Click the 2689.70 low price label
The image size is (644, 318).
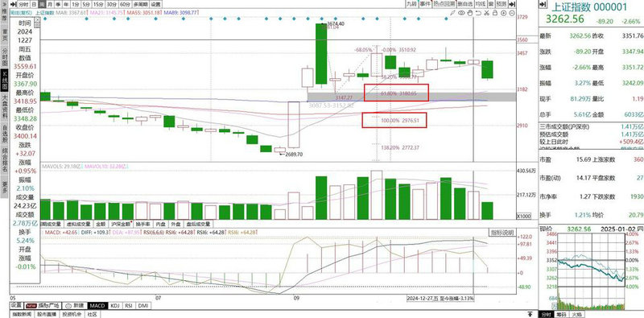click(x=294, y=155)
